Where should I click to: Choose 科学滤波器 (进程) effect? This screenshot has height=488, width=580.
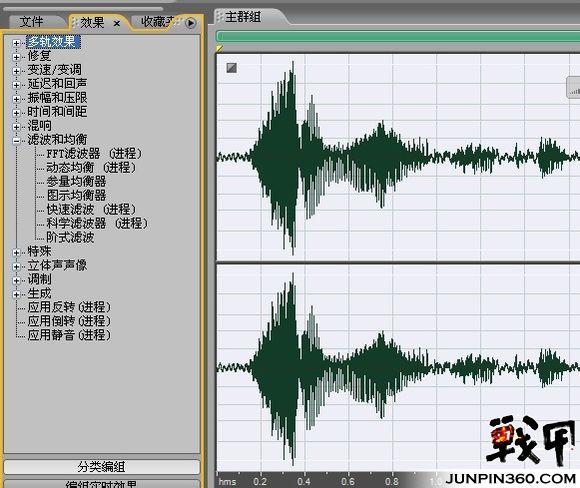[x=97, y=223]
